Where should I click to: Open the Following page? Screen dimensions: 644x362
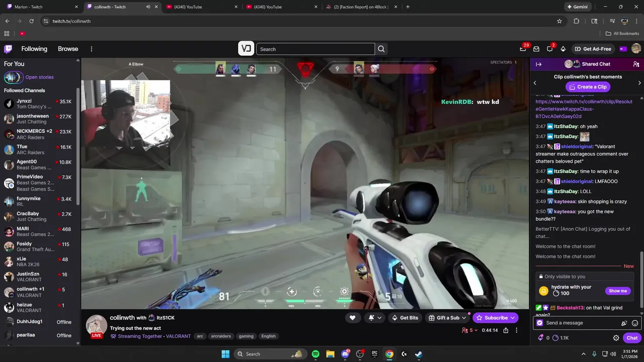34,49
